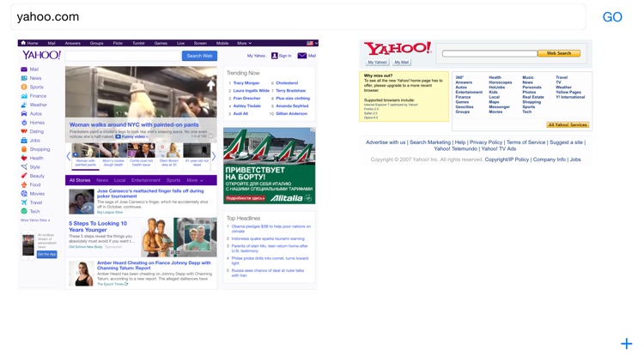The width and height of the screenshot is (644, 362).
Task: Open the 2007 Yahoo page thumbnail
Action: click(x=476, y=102)
